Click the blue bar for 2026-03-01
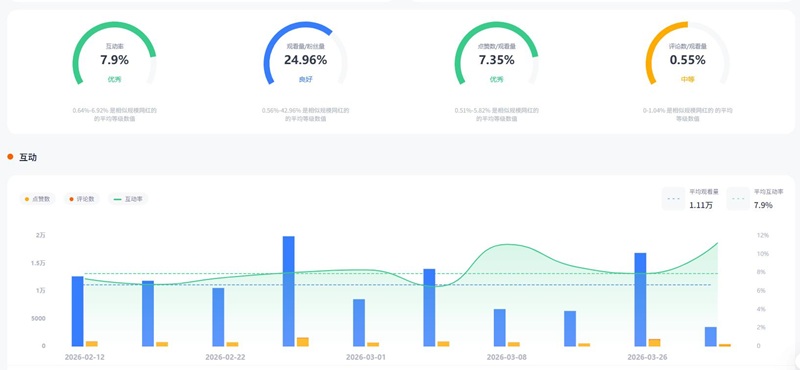This screenshot has height=370, width=800. [359, 323]
